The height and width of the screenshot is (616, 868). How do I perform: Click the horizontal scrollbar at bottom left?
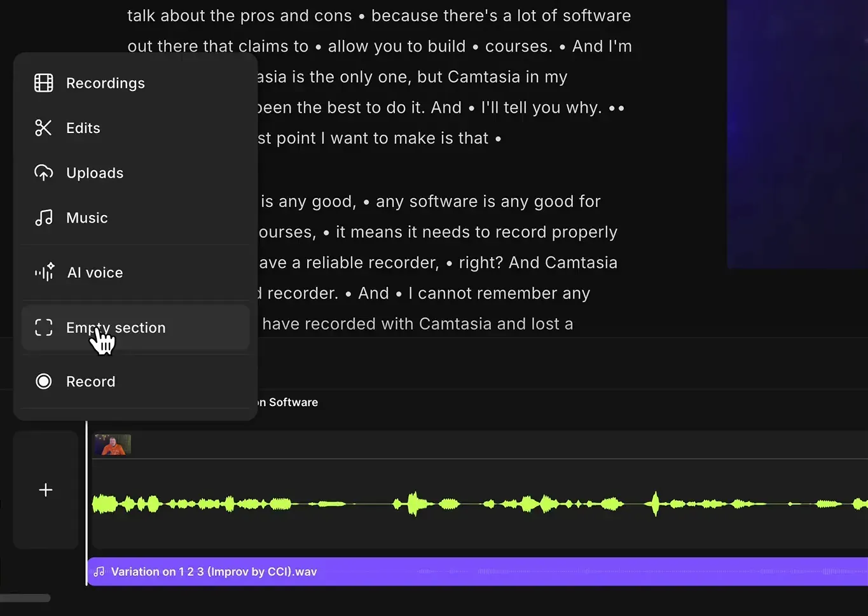point(25,598)
